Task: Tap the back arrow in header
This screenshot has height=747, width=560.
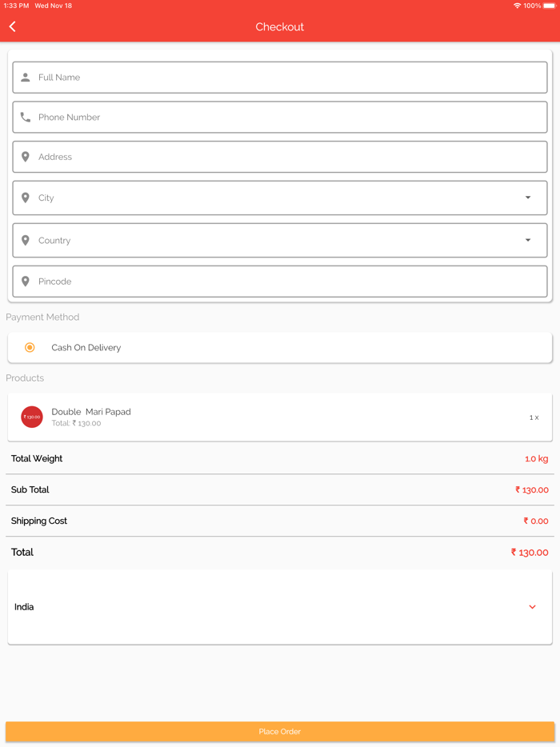Action: tap(13, 26)
